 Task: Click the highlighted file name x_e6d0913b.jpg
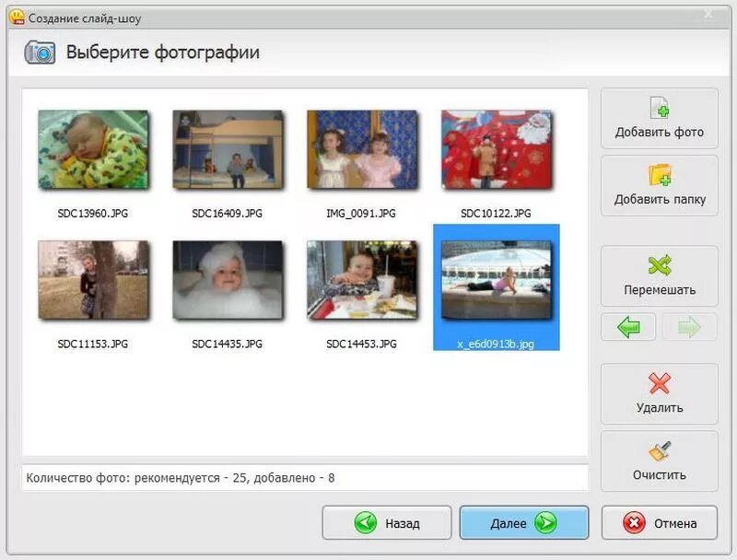496,344
